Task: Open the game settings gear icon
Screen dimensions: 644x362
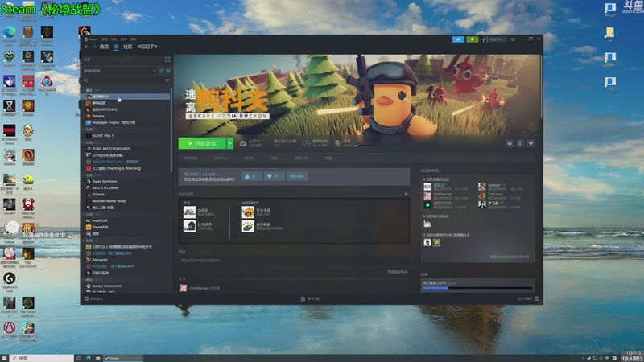Action: (x=510, y=143)
